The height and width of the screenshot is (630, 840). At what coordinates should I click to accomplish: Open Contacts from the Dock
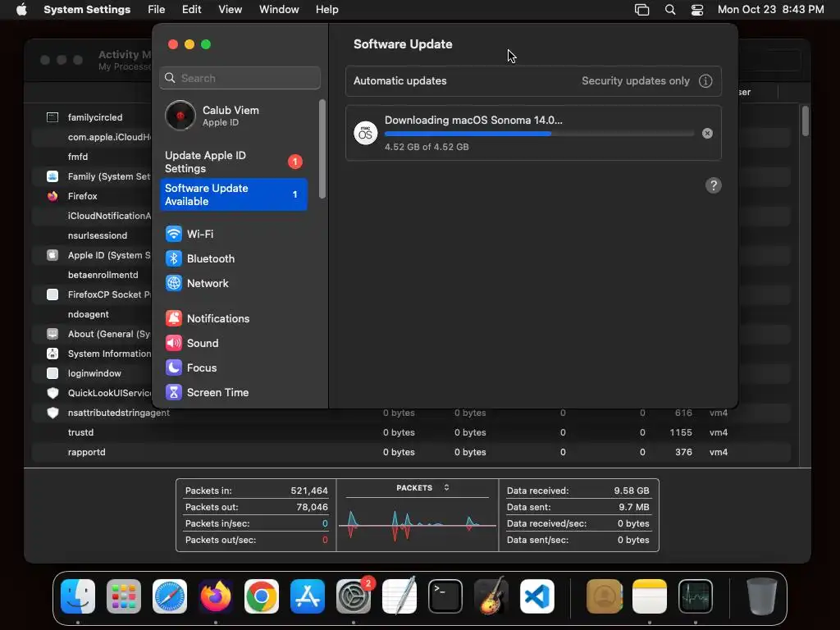604,596
